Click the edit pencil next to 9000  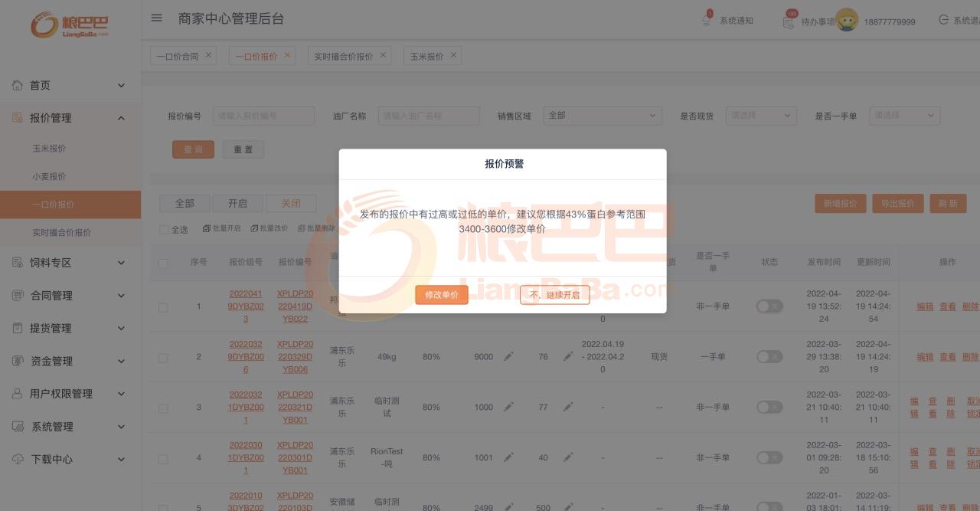[x=508, y=356]
